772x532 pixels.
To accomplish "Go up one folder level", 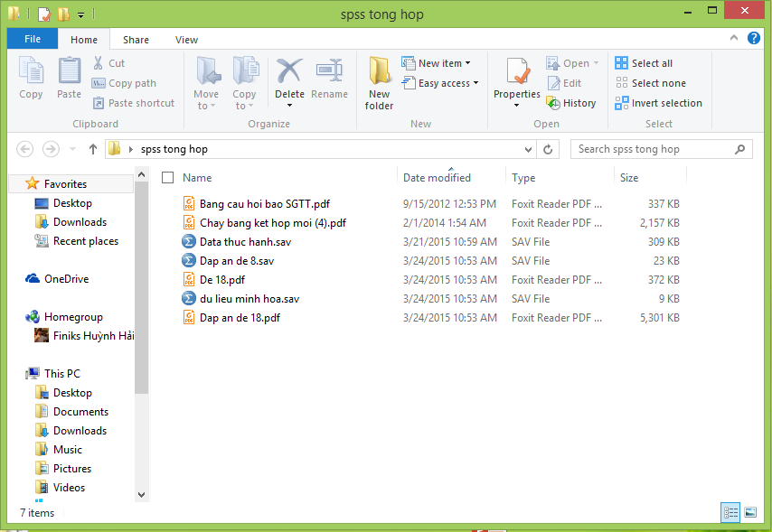I will point(92,149).
